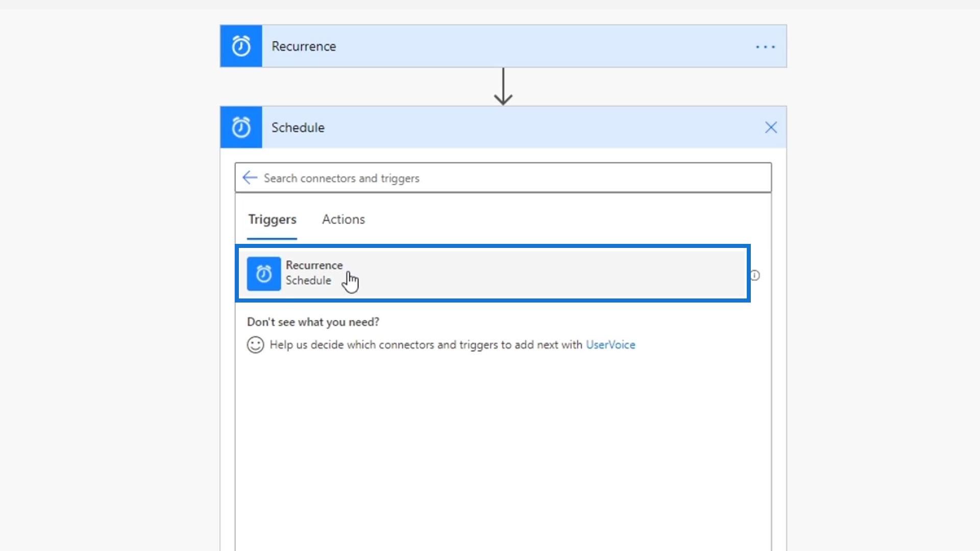The image size is (980, 551).
Task: Click the arrow connector between steps
Action: pos(503,87)
